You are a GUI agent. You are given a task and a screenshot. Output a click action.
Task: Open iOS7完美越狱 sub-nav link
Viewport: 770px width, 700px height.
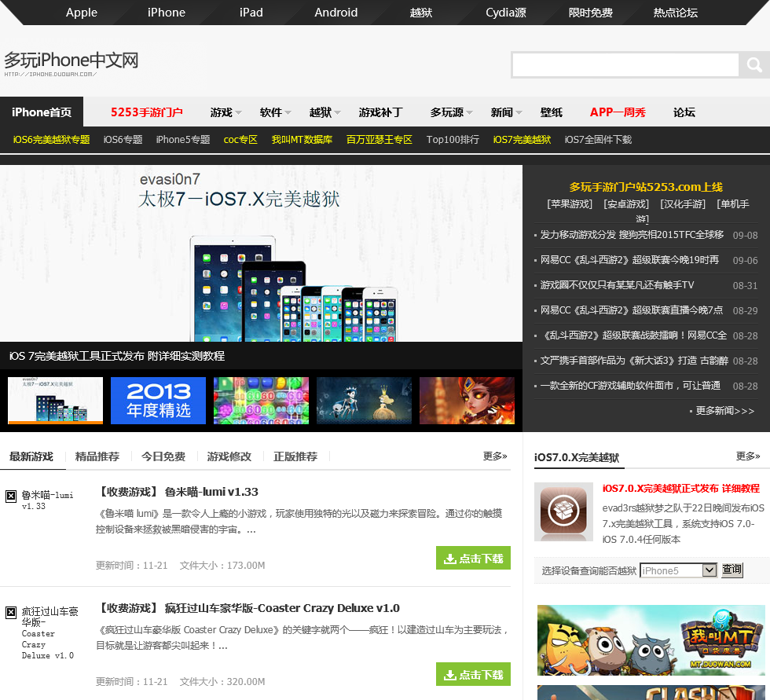[522, 139]
